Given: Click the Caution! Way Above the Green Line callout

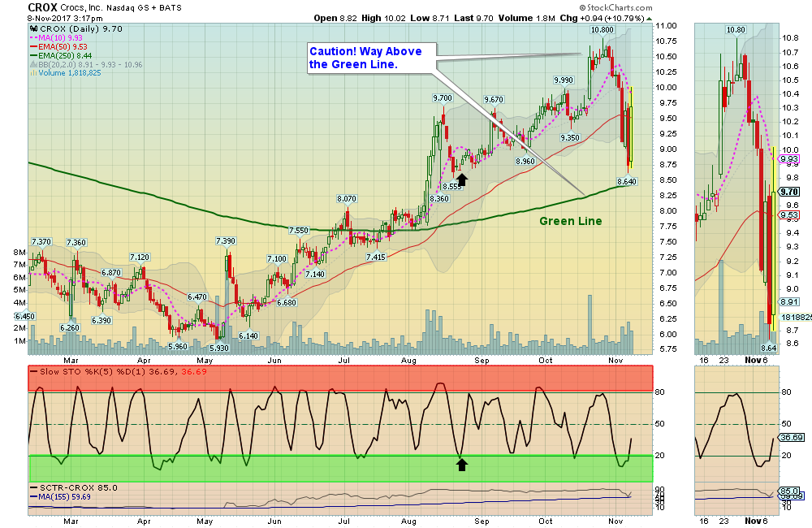Looking at the screenshot, I should pyautogui.click(x=372, y=58).
